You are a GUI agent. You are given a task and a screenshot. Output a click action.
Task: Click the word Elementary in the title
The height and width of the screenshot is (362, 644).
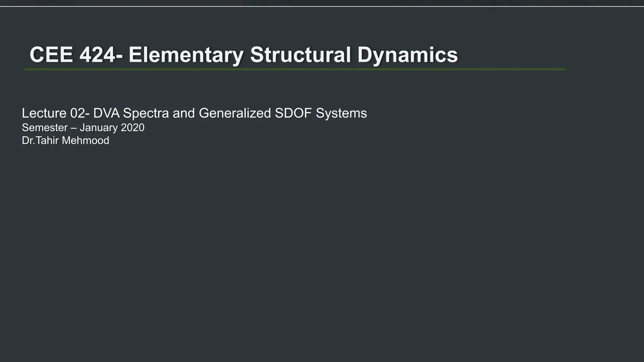click(x=186, y=55)
